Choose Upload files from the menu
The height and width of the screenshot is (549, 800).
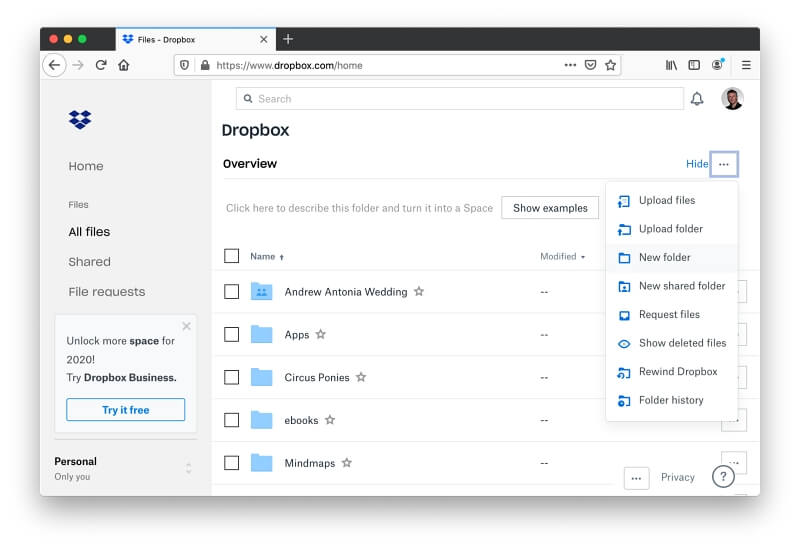(672, 201)
